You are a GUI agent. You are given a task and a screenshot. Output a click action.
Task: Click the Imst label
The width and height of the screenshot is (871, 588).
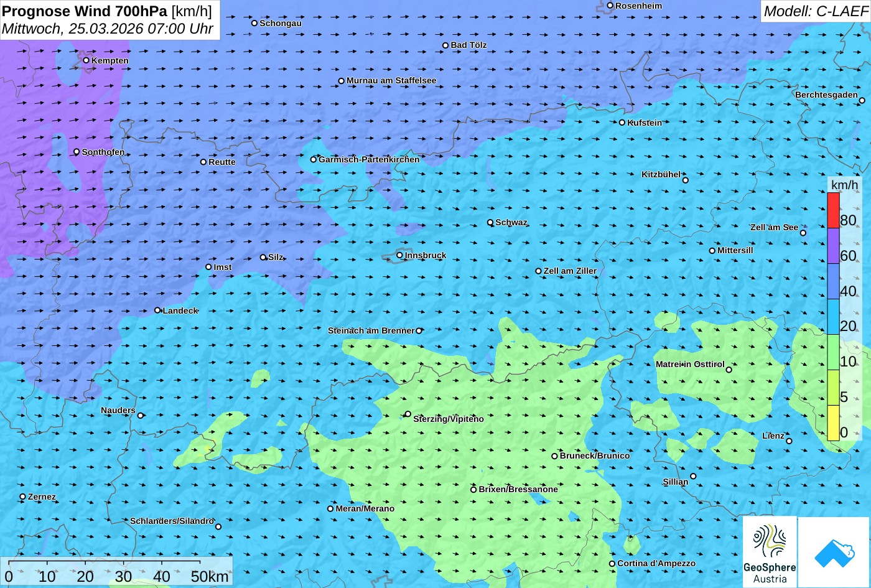223,267
